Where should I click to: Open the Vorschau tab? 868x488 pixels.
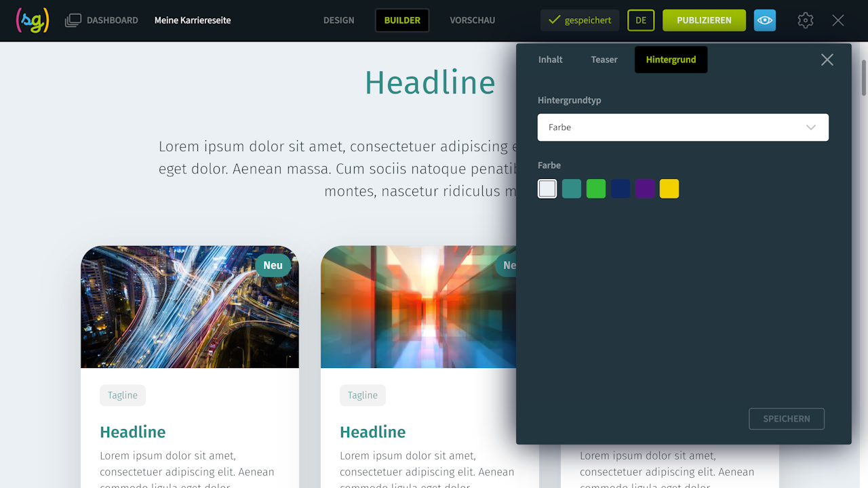pyautogui.click(x=473, y=20)
